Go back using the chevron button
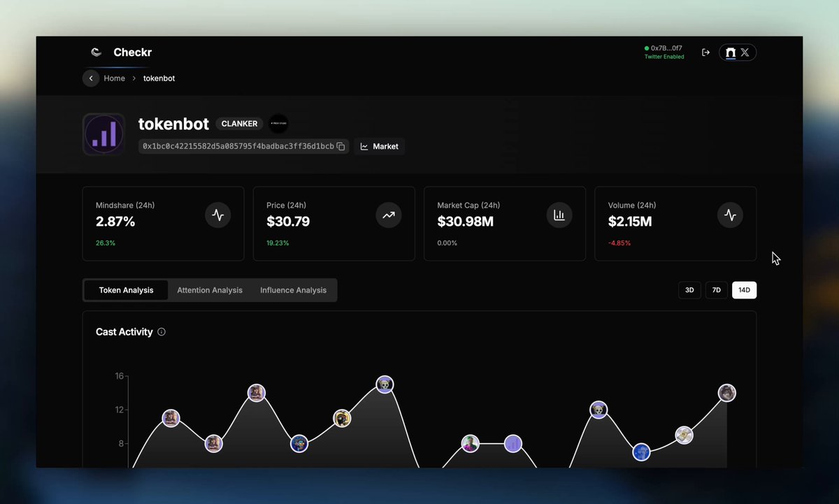 click(x=91, y=78)
